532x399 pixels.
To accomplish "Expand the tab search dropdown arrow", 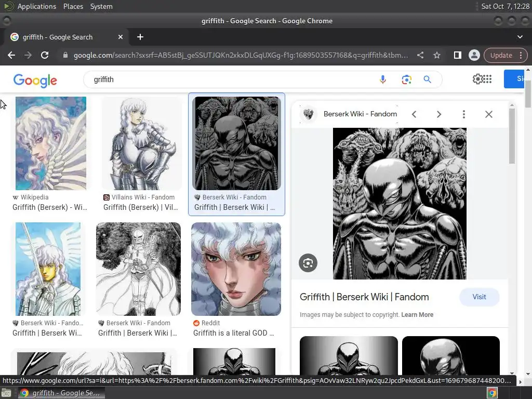I will point(520,37).
